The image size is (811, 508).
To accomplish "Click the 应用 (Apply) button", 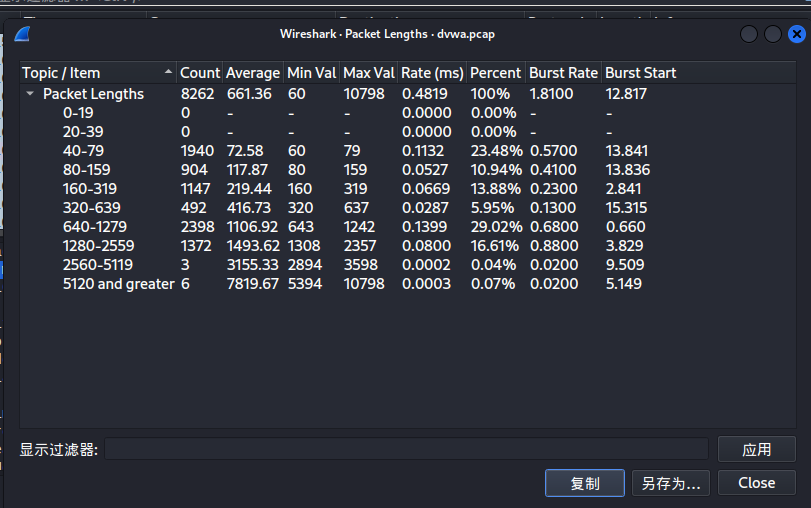I will (x=757, y=449).
